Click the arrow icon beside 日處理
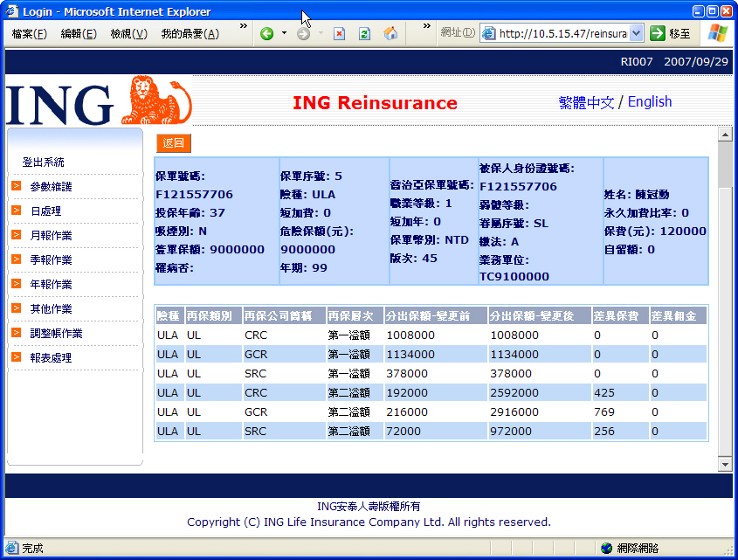Screen dimensions: 738x560 pyautogui.click(x=17, y=211)
